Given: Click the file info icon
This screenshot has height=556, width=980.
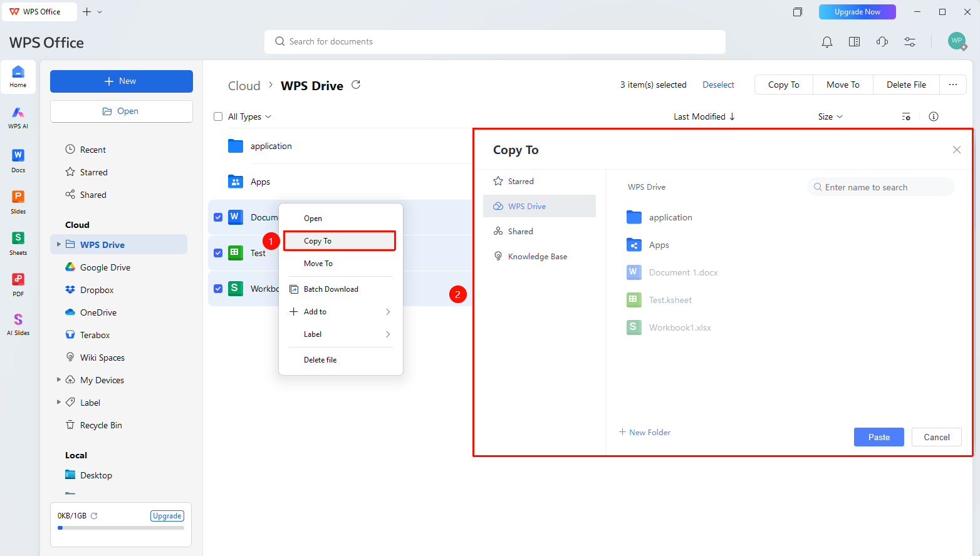Looking at the screenshot, I should click(x=934, y=116).
